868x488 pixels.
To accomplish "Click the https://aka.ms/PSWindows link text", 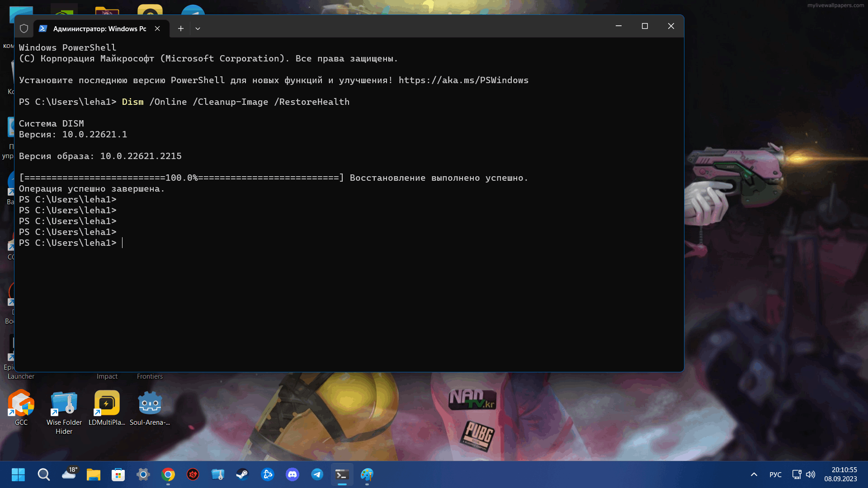I will click(463, 80).
